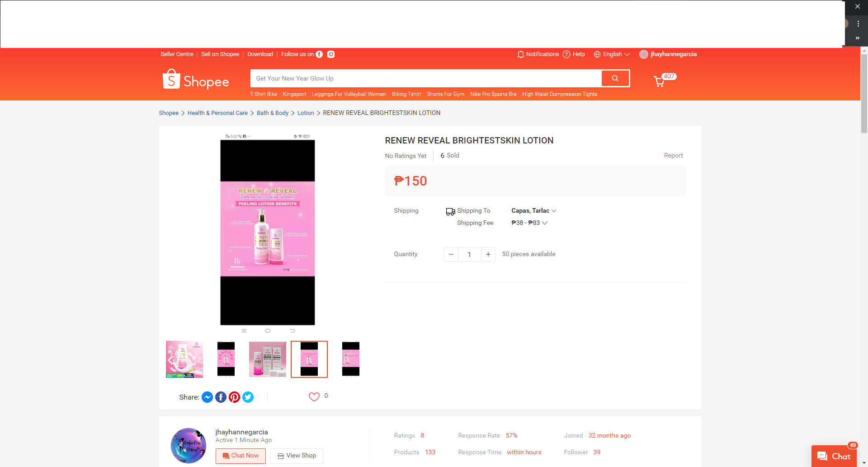Open the Shopee home logo
Viewport: 868px width, 467px height.
(x=196, y=79)
